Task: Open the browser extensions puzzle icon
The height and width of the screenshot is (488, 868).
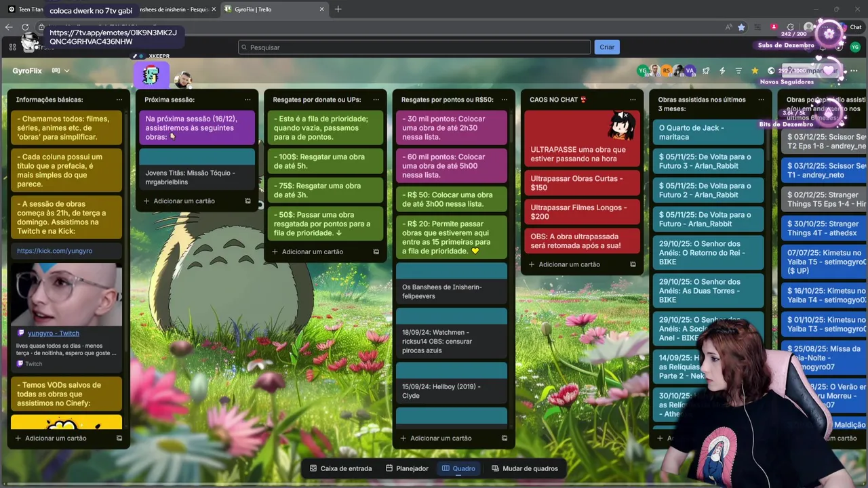Action: pyautogui.click(x=790, y=27)
